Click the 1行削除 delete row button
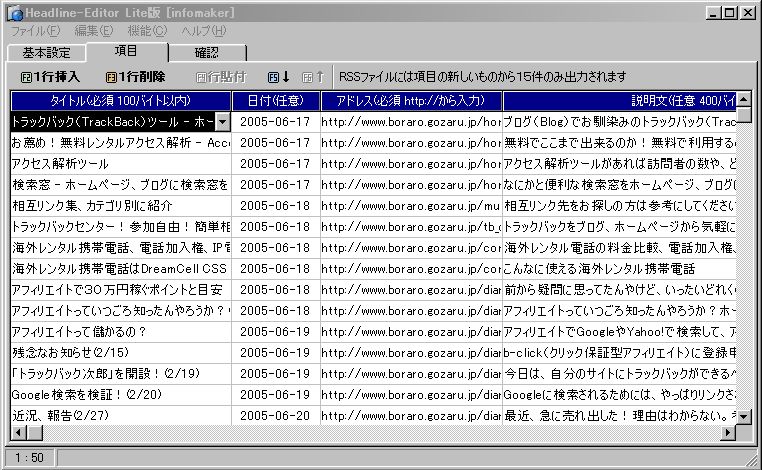 135,77
